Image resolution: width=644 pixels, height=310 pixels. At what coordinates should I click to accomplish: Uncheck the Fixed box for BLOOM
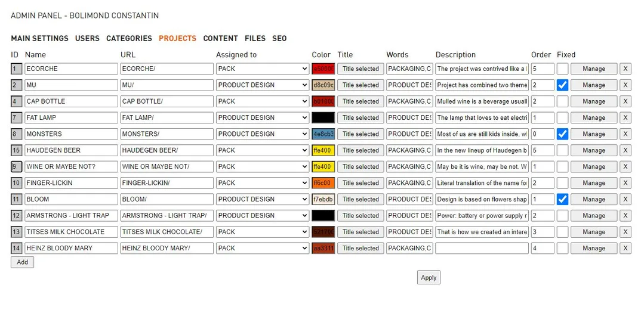tap(563, 199)
